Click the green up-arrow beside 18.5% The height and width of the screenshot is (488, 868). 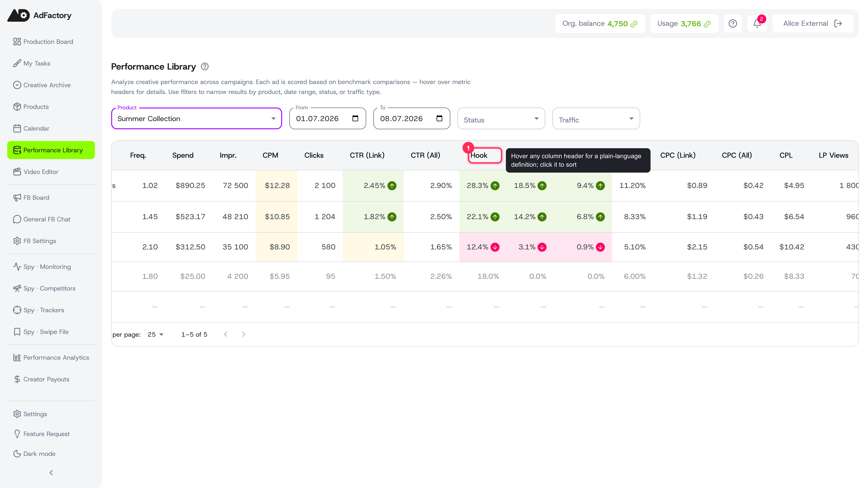coord(542,185)
